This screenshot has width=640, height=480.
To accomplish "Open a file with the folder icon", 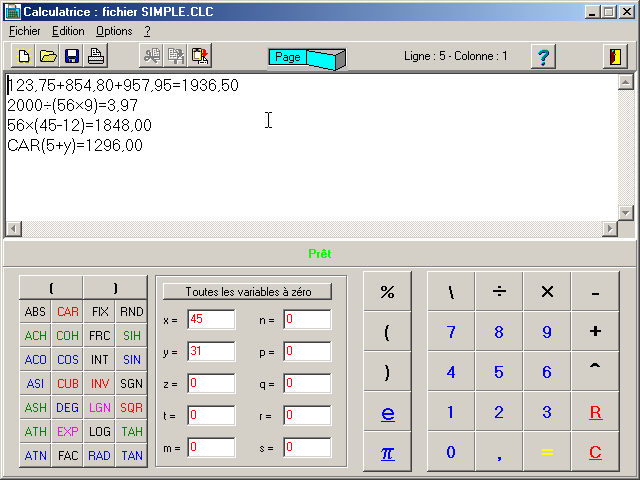I will click(x=47, y=56).
